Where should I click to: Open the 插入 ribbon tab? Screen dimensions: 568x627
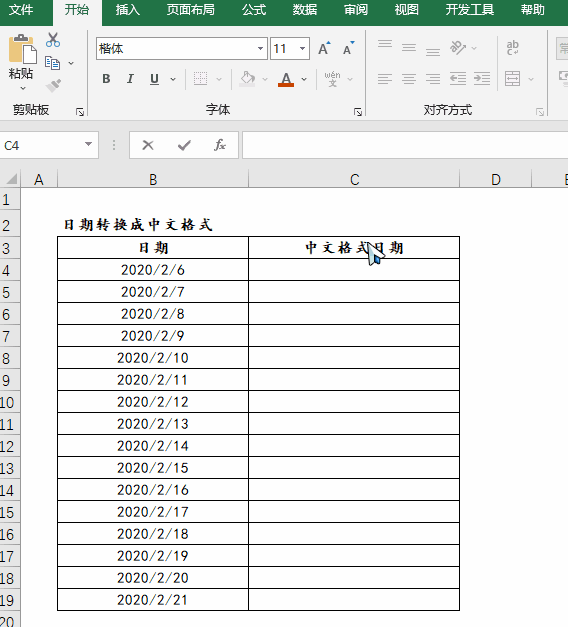click(x=128, y=10)
